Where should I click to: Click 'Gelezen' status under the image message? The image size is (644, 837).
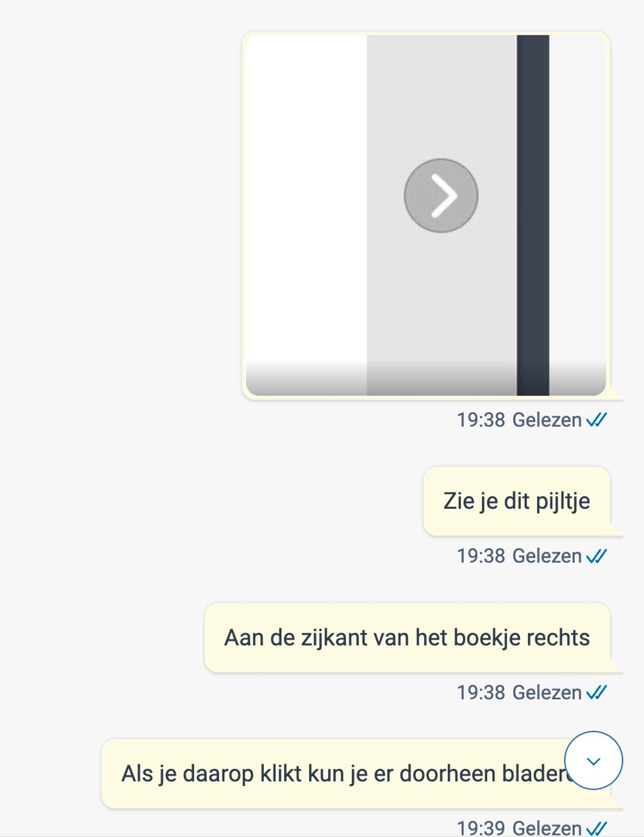[x=547, y=420]
